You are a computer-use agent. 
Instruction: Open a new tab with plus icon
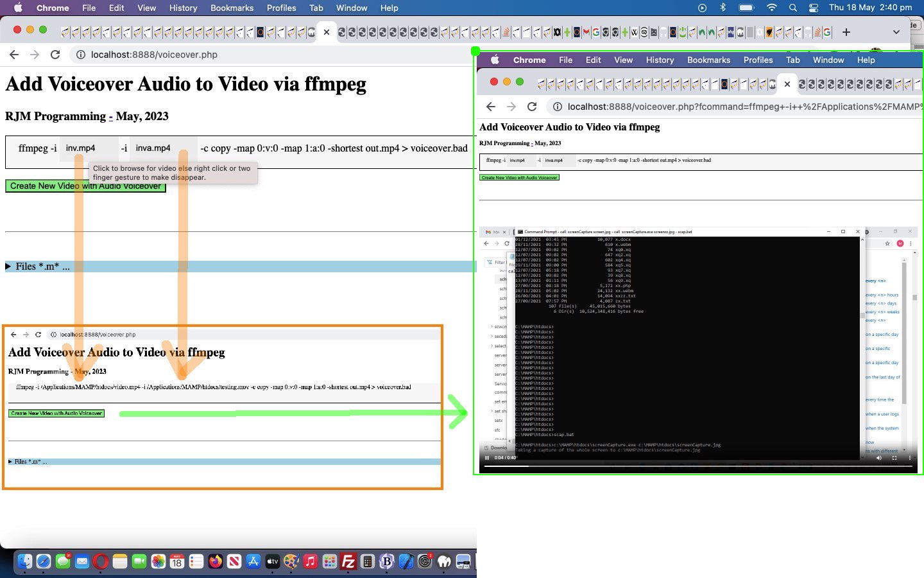[846, 32]
